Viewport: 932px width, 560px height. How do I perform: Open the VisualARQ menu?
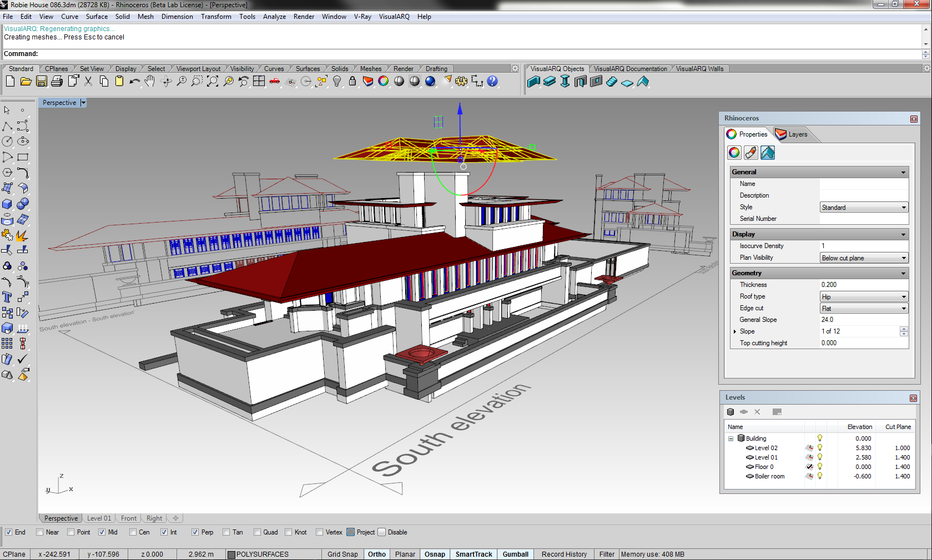coord(394,17)
